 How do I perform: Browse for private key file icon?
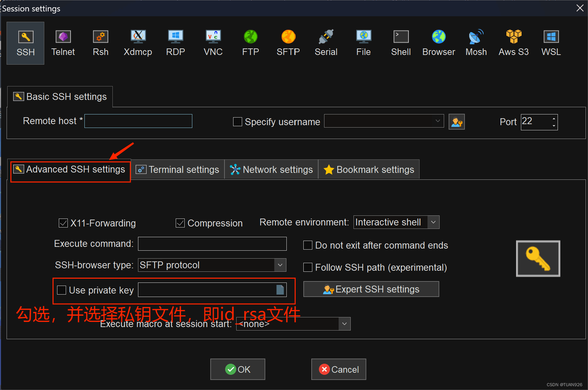(280, 289)
